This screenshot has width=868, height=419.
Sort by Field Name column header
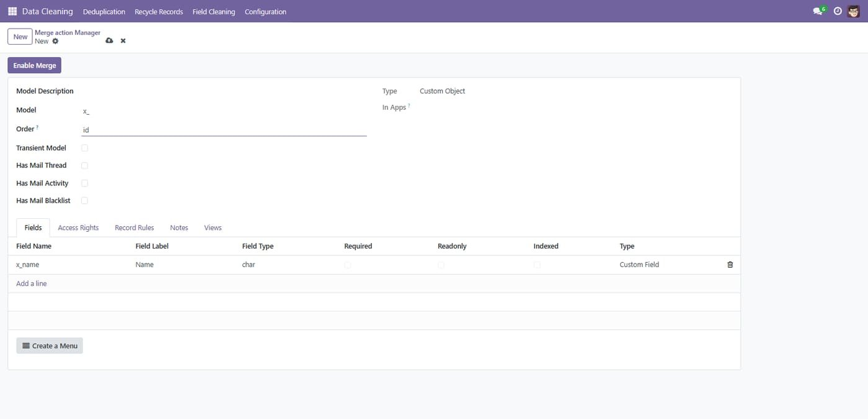coord(34,246)
